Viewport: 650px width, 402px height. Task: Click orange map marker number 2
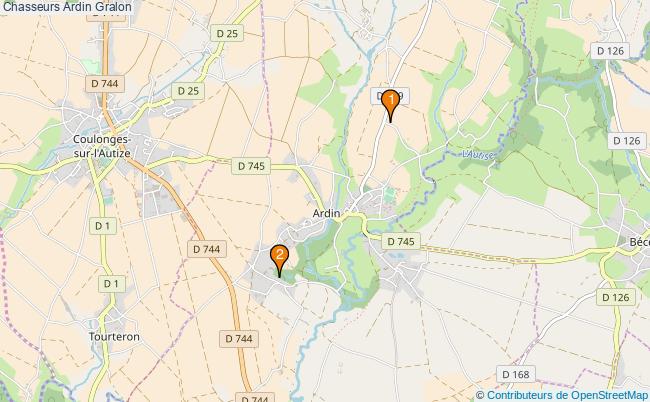click(x=279, y=260)
